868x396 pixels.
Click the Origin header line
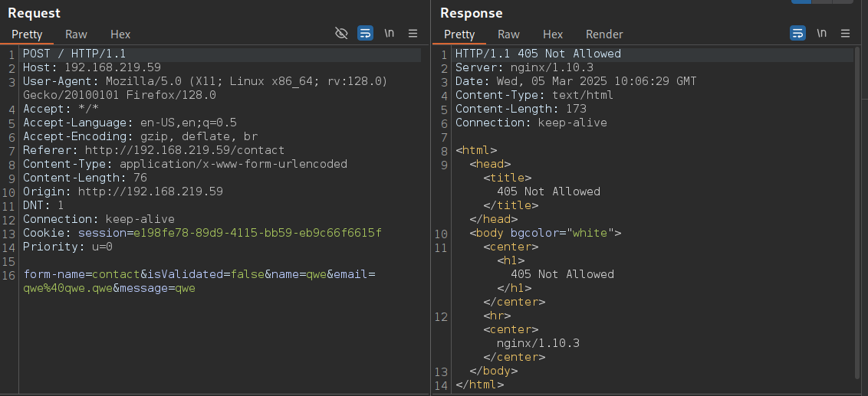coord(123,192)
